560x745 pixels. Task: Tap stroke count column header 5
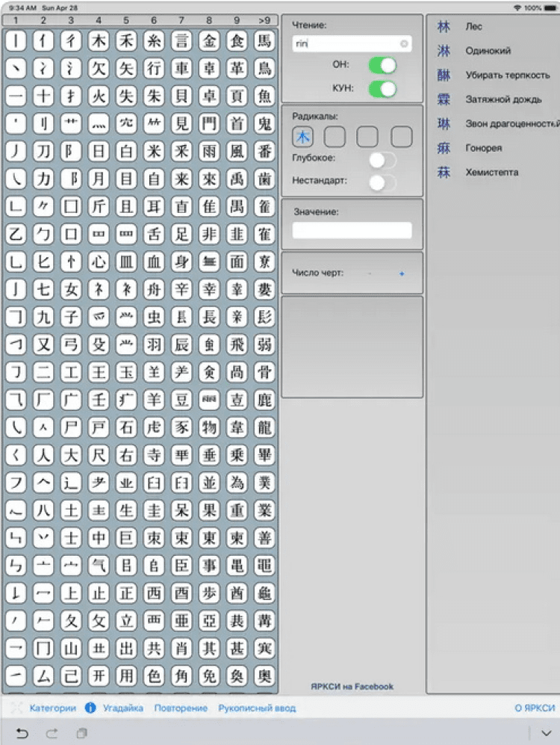125,20
